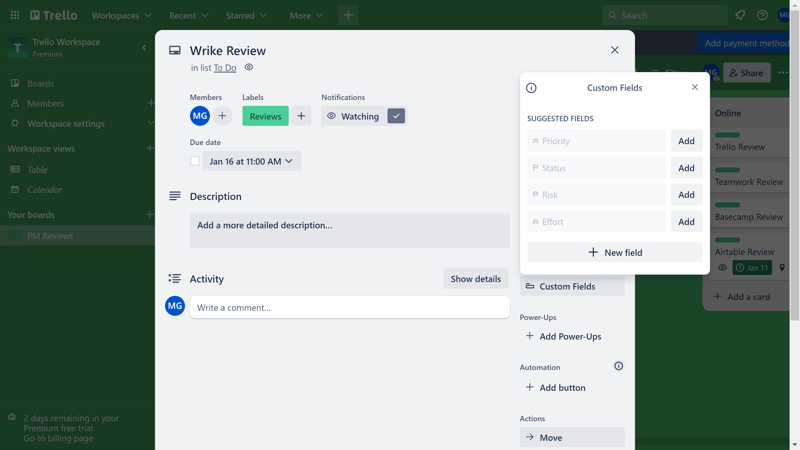
Task: Open Boards in the sidebar
Action: pos(41,83)
